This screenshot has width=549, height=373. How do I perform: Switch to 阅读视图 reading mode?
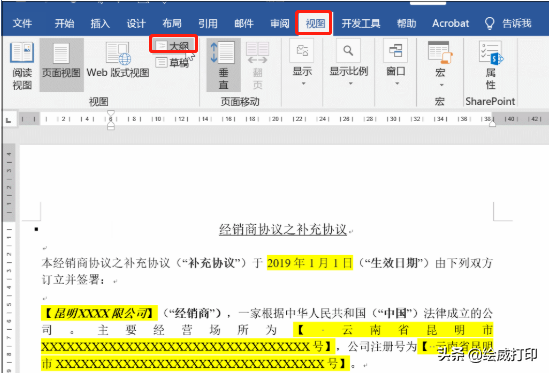(22, 65)
